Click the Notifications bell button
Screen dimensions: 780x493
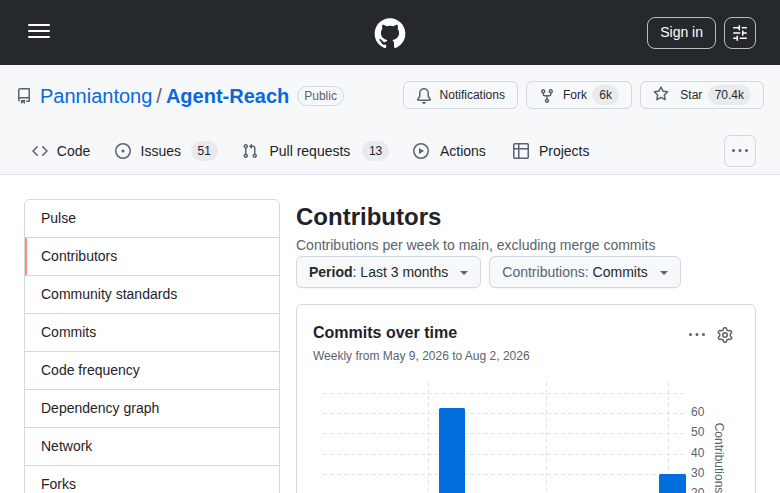[x=460, y=95]
